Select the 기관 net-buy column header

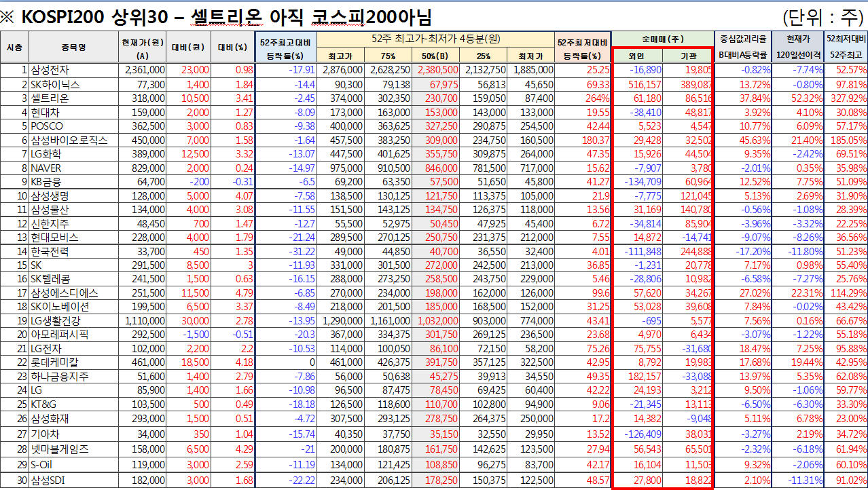click(687, 55)
